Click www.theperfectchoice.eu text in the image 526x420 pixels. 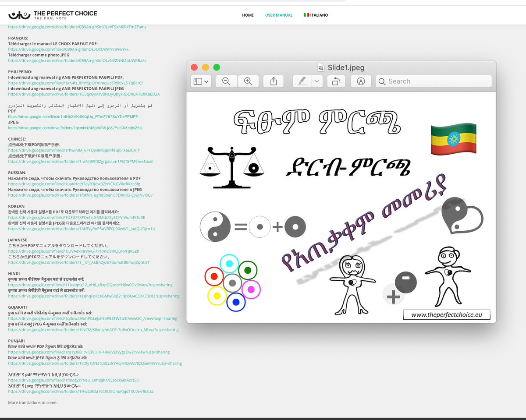click(x=446, y=314)
